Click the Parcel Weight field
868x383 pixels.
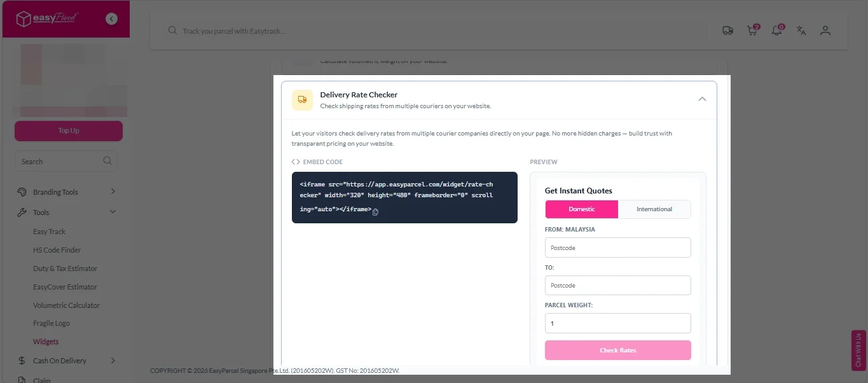pos(618,323)
